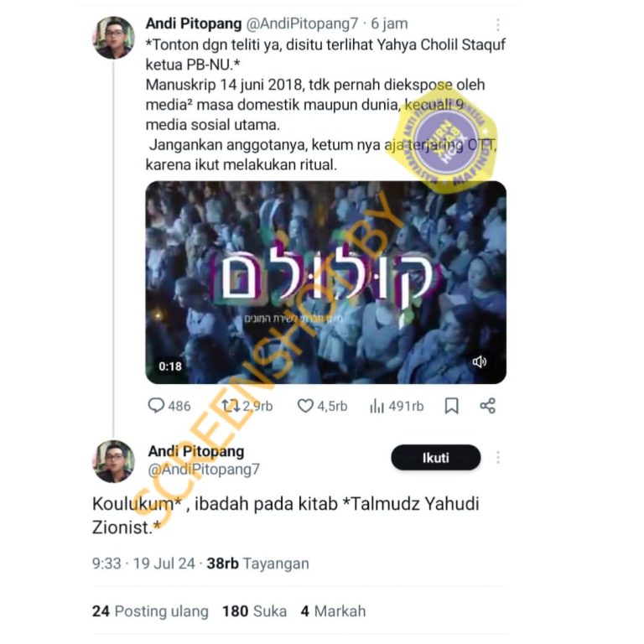
Task: Open the share icon of the tweet
Action: click(x=487, y=406)
